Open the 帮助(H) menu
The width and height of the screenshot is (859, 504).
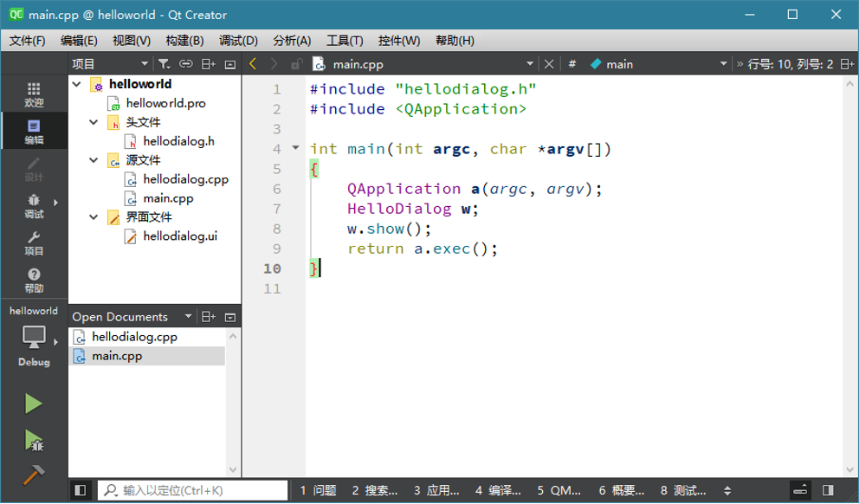[455, 41]
